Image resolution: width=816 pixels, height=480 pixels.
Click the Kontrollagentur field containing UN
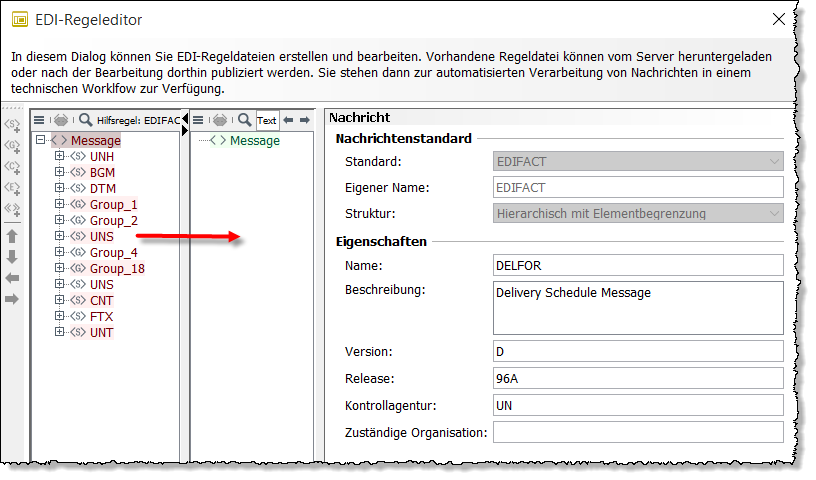click(638, 406)
